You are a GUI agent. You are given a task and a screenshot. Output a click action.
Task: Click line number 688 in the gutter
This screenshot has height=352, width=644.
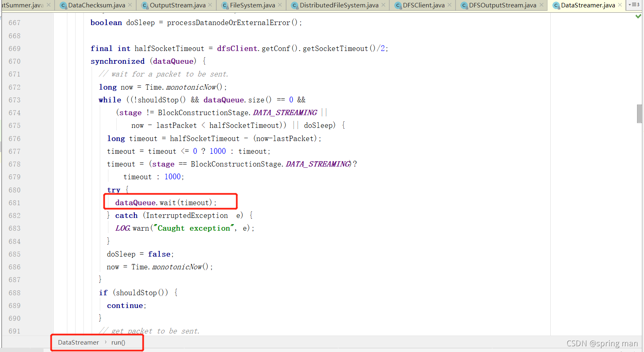tap(14, 293)
